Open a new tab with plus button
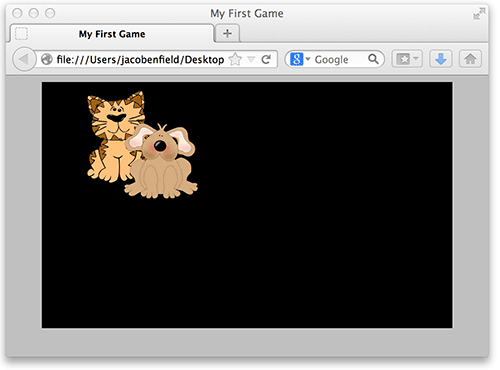The height and width of the screenshot is (370, 500). coord(227,33)
